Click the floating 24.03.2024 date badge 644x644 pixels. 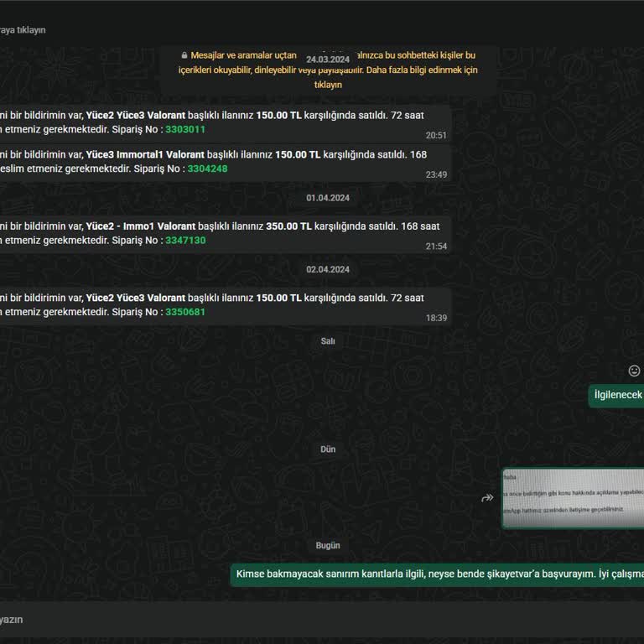pyautogui.click(x=328, y=60)
